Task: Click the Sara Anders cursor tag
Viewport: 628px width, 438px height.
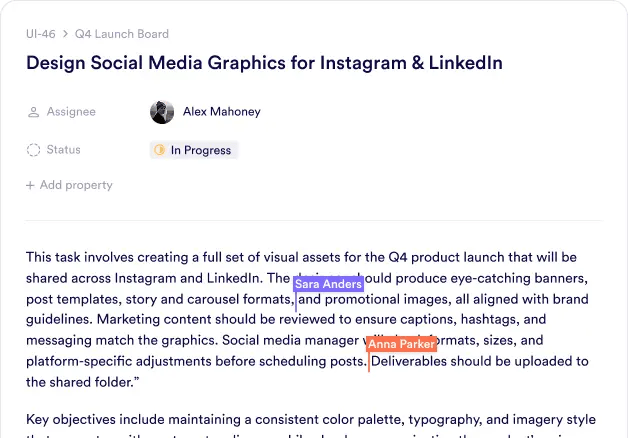Action: pos(328,284)
